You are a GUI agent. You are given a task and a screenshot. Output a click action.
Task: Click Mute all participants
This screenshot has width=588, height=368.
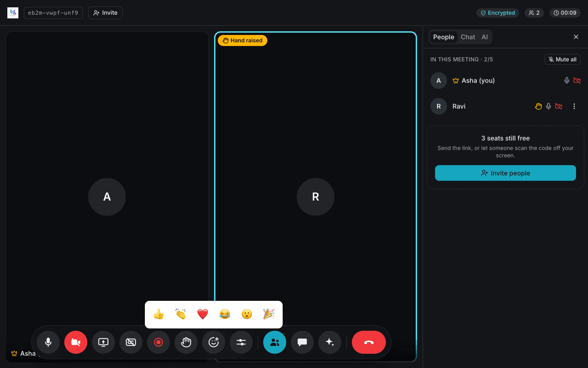pyautogui.click(x=562, y=59)
